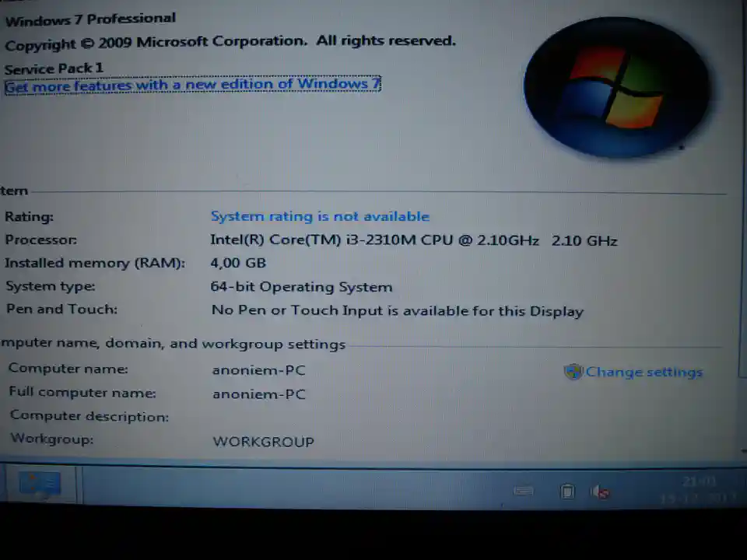Open 'System rating is not available' link

coord(320,216)
